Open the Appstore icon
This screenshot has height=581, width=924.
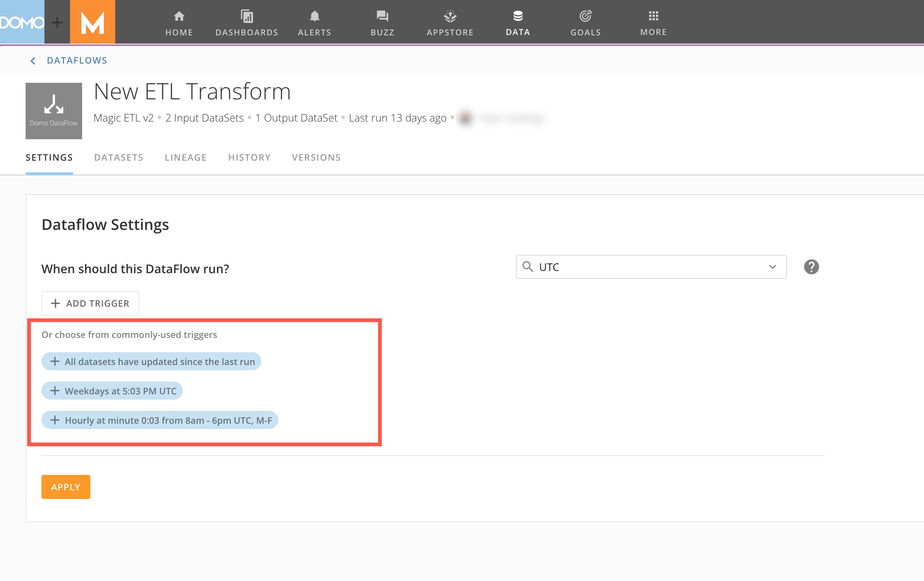(450, 17)
